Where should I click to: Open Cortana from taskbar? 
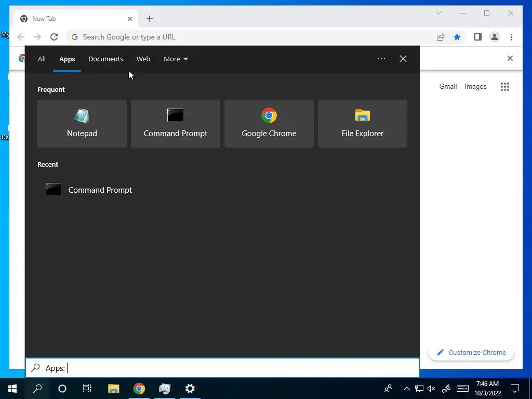click(x=62, y=389)
